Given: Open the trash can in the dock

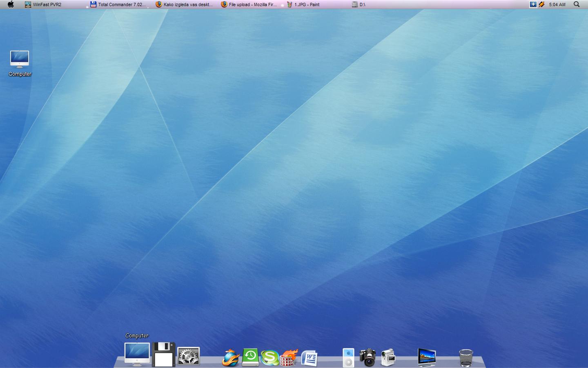Looking at the screenshot, I should click(466, 358).
